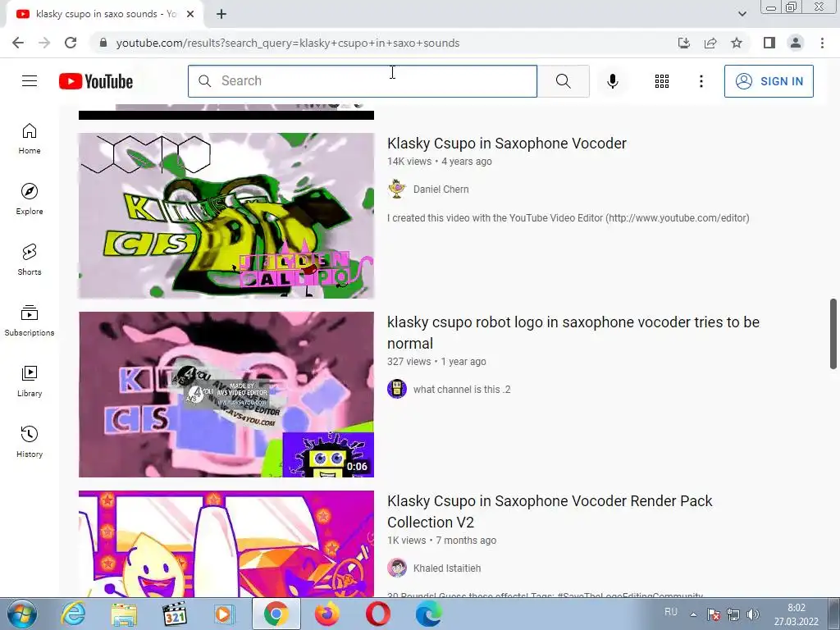Open the Daniel Chern channel link
The height and width of the screenshot is (630, 840).
441,189
